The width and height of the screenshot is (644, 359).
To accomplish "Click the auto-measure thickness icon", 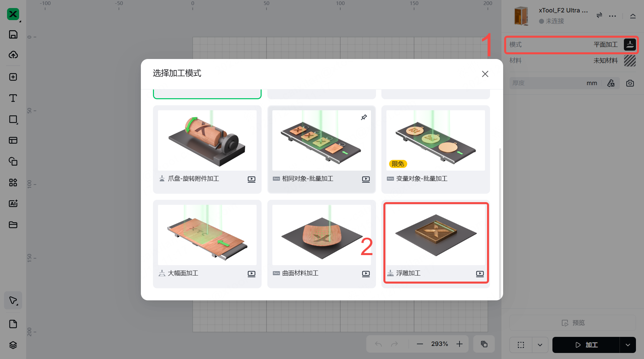I will (x=611, y=83).
